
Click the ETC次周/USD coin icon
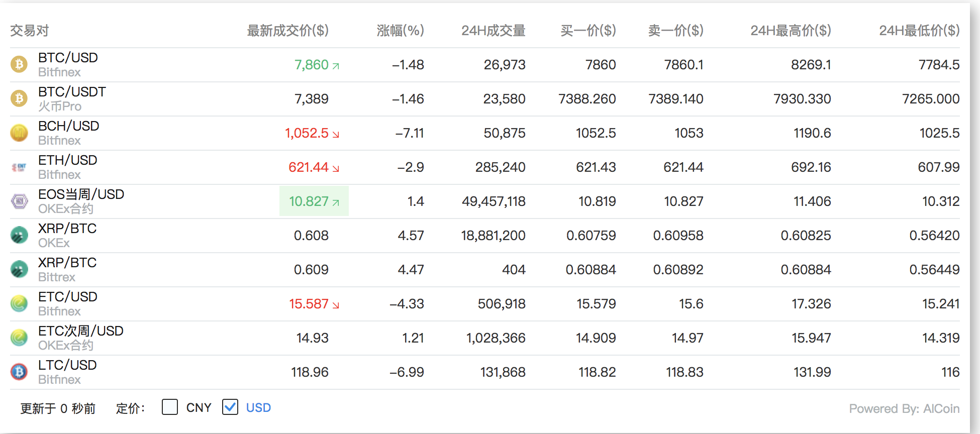tap(19, 338)
